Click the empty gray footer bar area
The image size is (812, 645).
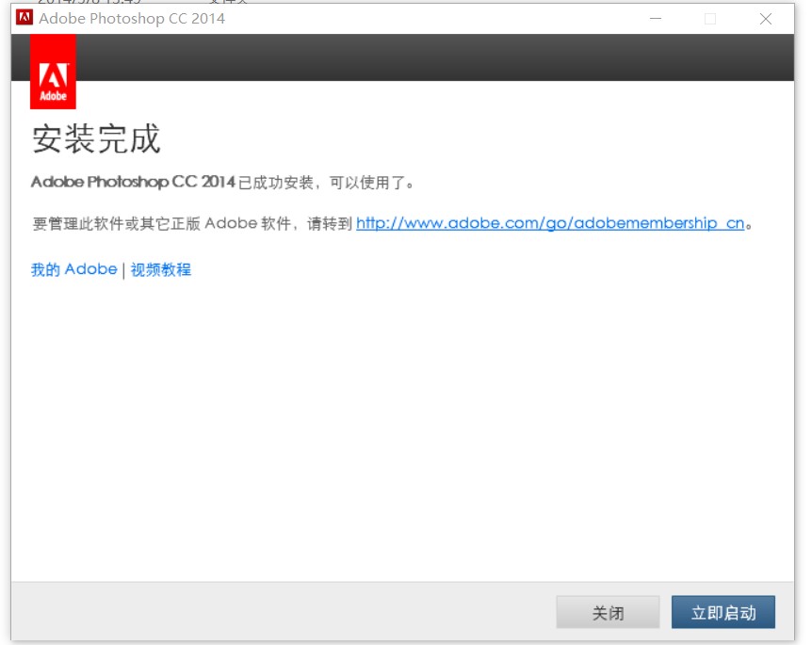click(283, 613)
